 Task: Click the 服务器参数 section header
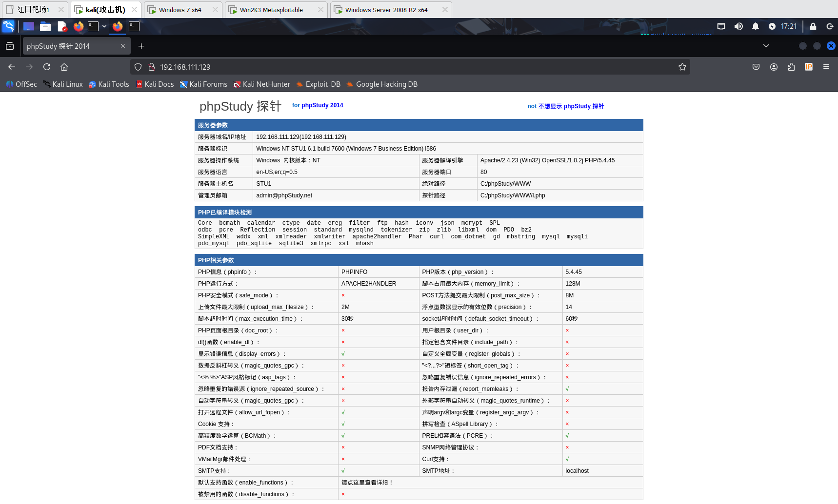tap(419, 125)
